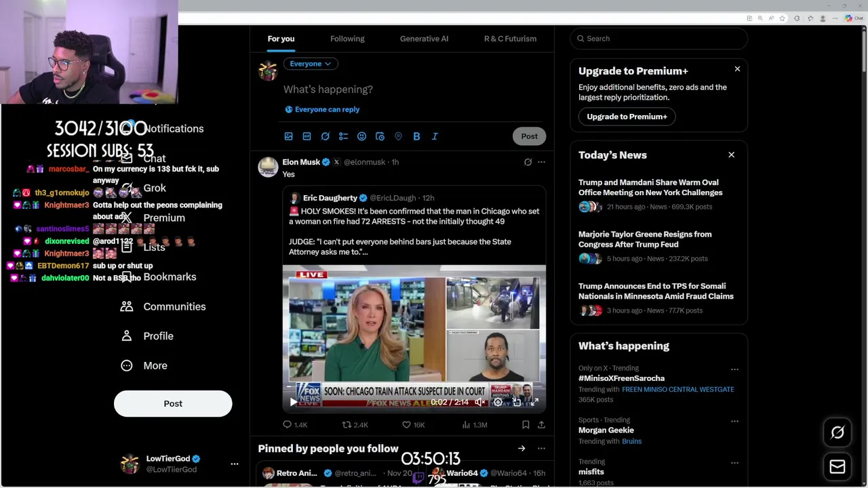The width and height of the screenshot is (868, 488).
Task: Open the R & C Futurism tab
Action: (510, 39)
